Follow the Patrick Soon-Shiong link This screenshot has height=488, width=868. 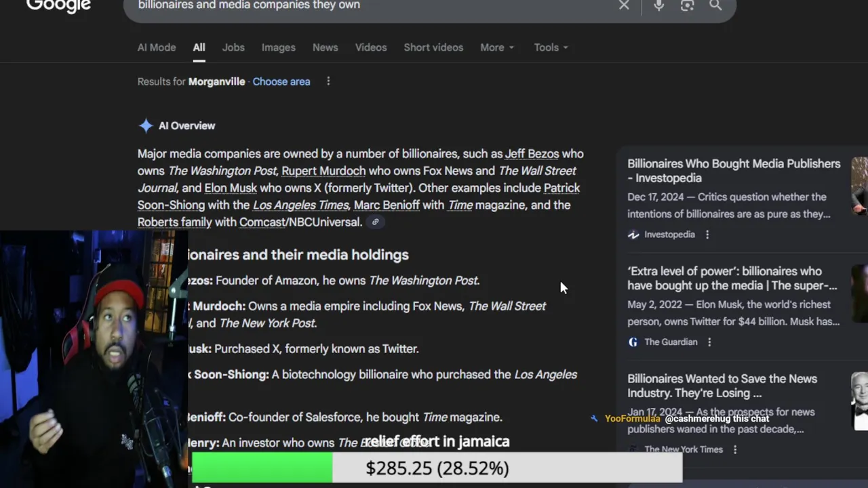pos(561,188)
